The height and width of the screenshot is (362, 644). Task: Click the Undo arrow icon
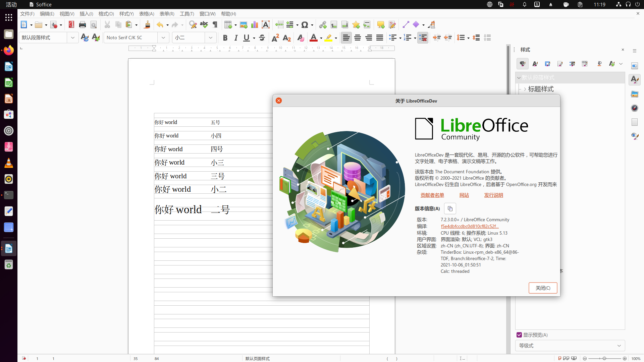(160, 25)
